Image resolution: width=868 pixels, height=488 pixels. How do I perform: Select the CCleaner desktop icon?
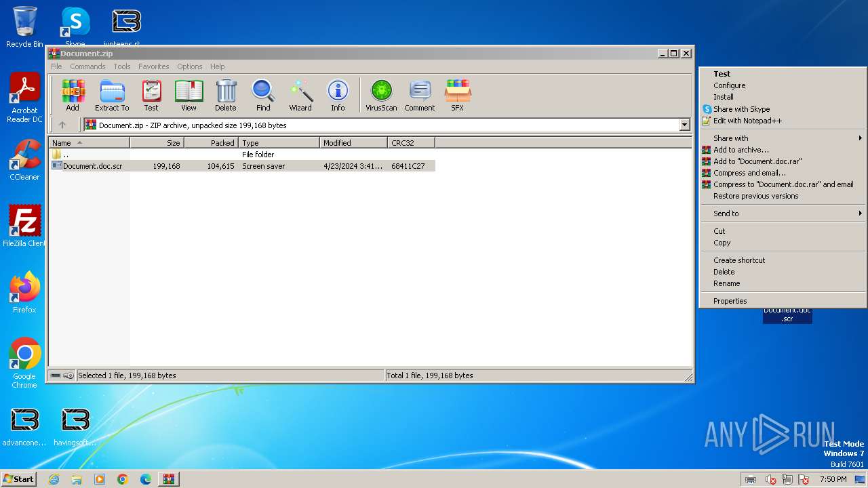click(24, 160)
